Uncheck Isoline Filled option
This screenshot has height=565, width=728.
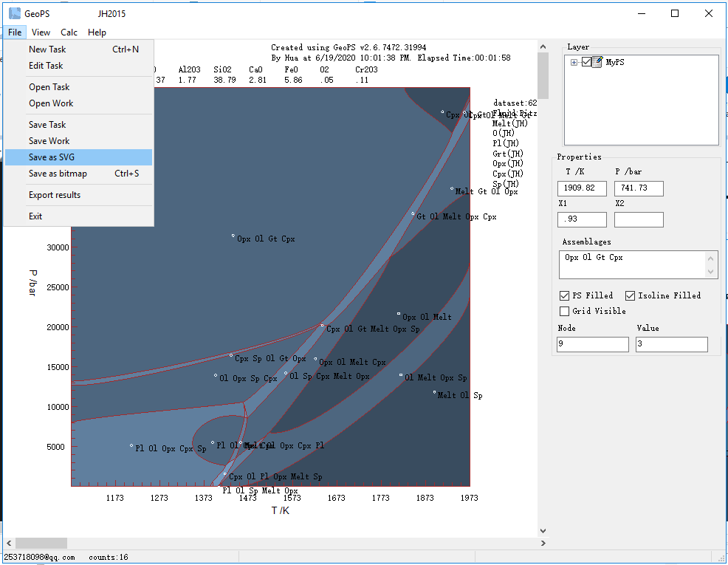click(631, 295)
